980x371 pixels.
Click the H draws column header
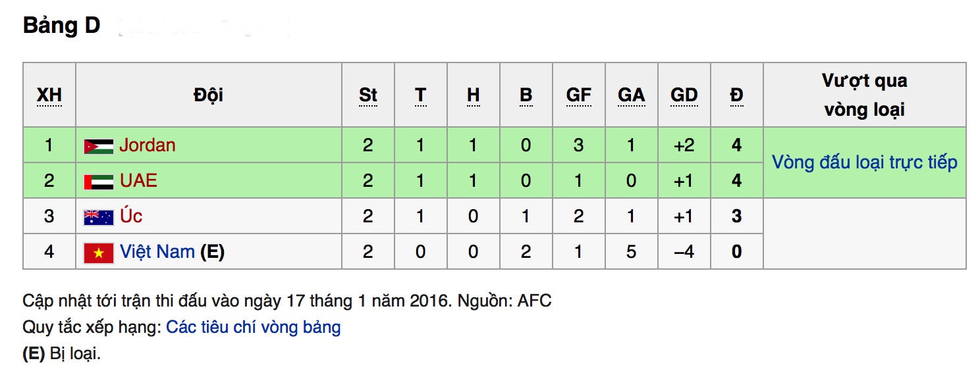[x=473, y=95]
